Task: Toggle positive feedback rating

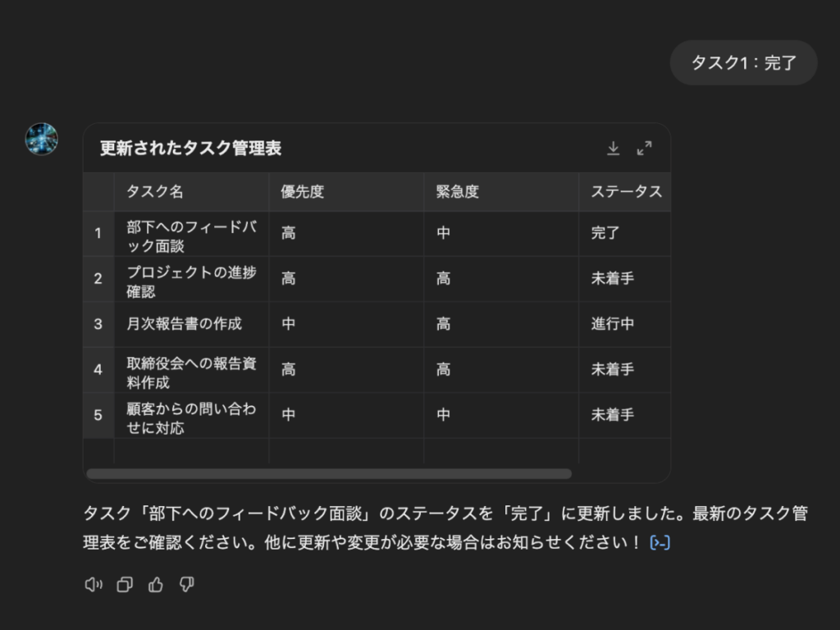Action: pyautogui.click(x=156, y=585)
